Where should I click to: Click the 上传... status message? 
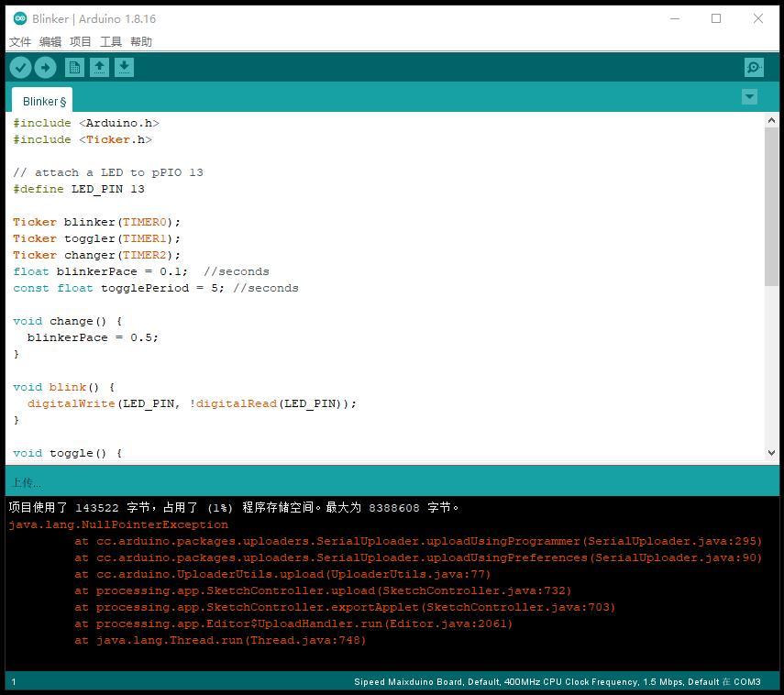pyautogui.click(x=26, y=482)
